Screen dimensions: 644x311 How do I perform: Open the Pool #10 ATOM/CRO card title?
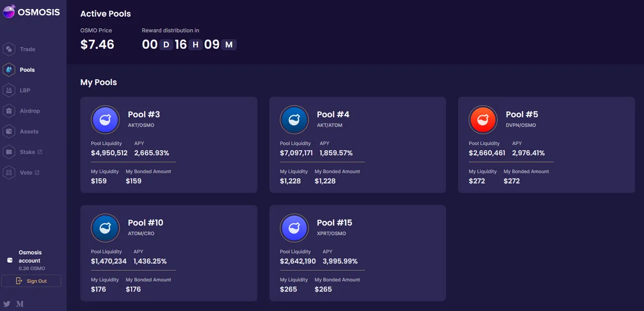coord(145,223)
